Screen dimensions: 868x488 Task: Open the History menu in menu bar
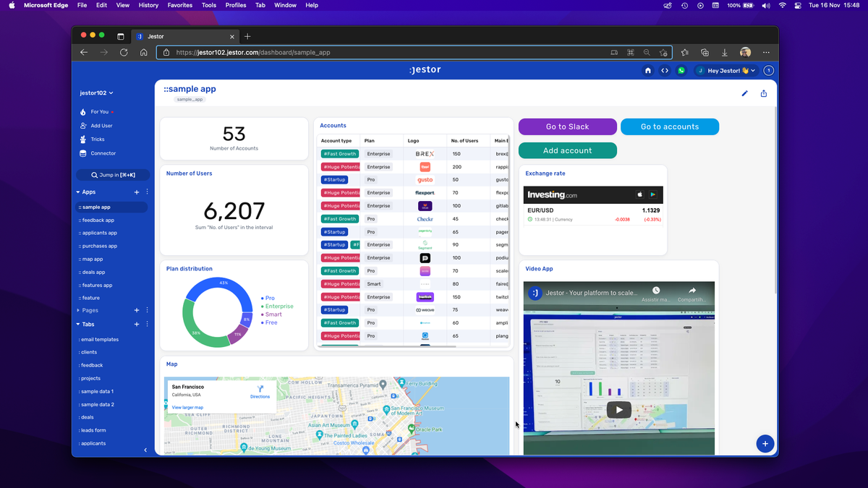pyautogui.click(x=148, y=5)
